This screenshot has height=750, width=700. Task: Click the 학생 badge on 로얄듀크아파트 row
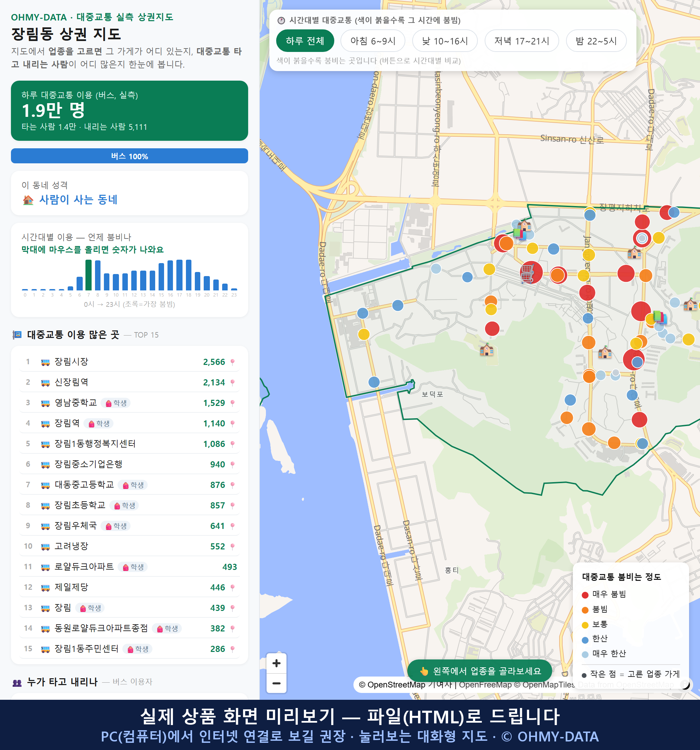133,567
